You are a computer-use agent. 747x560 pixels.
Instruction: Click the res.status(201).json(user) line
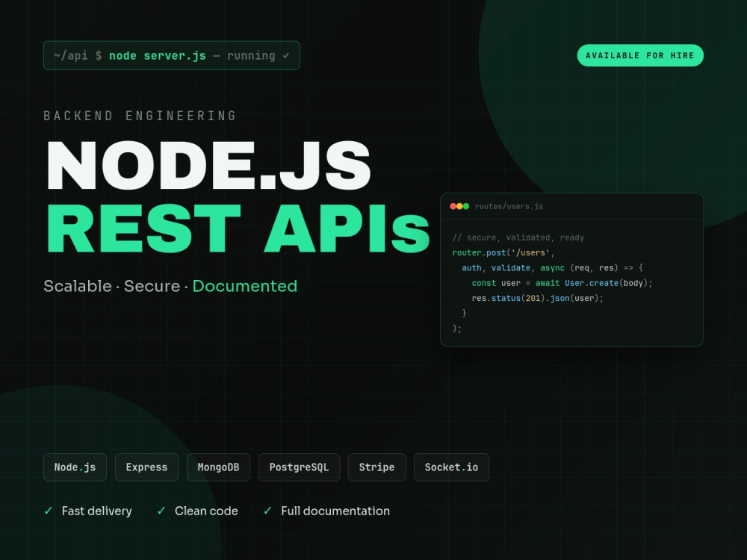537,299
